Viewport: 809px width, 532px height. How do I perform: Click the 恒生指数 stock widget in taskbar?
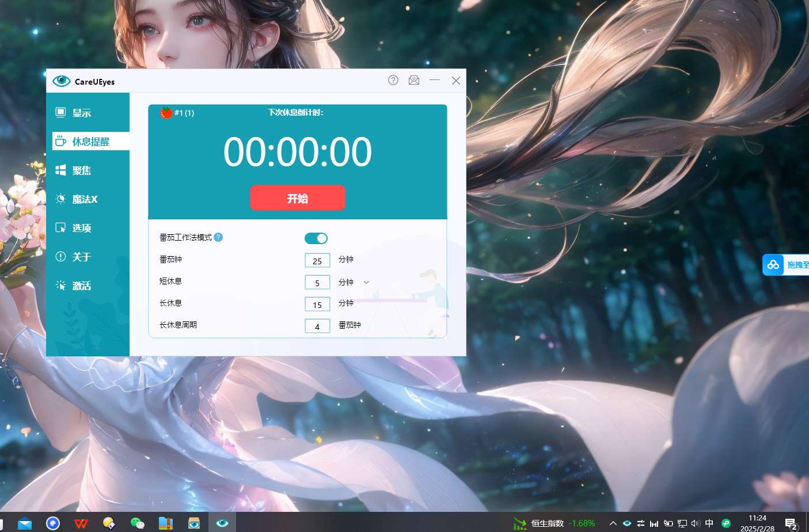point(554,523)
